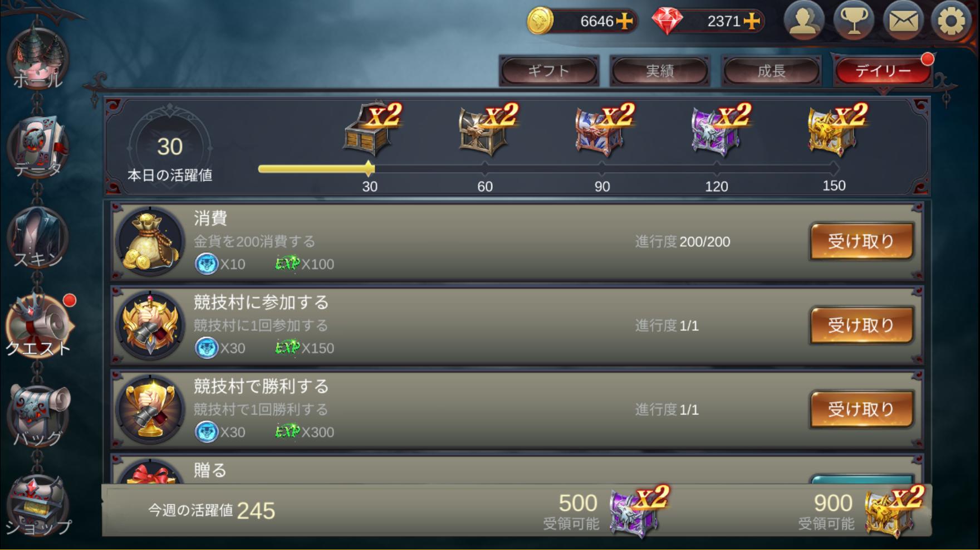Claim the 競技村で勝利する reward

coord(861,410)
